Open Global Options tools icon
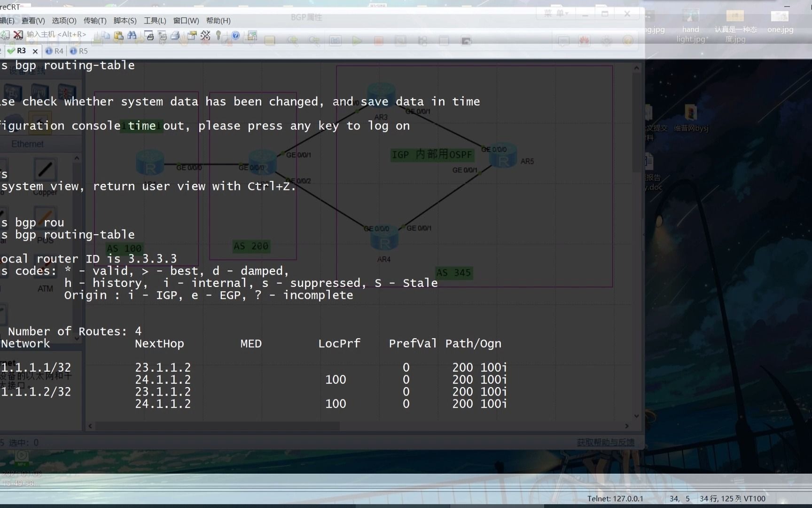The height and width of the screenshot is (508, 812). tap(205, 35)
